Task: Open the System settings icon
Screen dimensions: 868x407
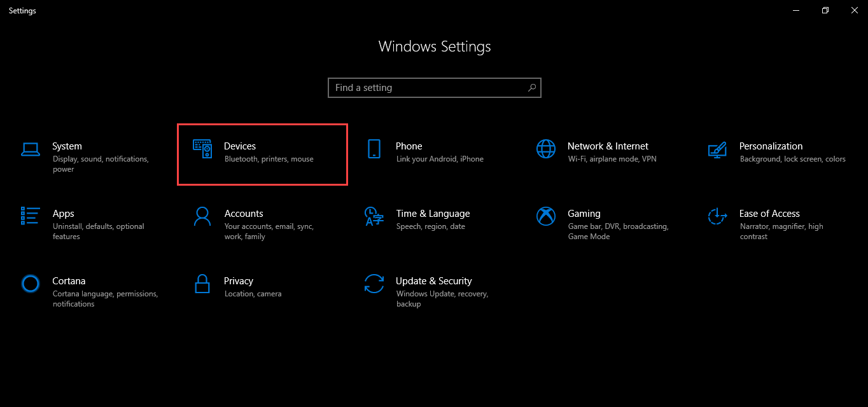Action: (31, 148)
